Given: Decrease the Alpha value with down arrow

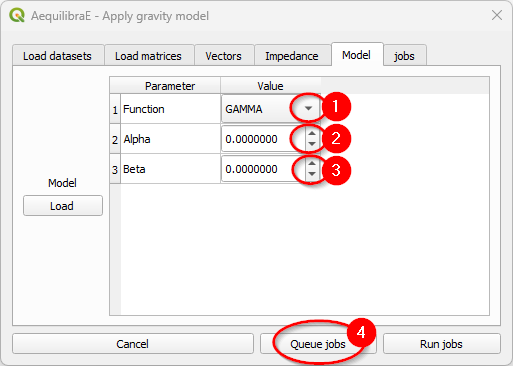Looking at the screenshot, I should point(312,144).
